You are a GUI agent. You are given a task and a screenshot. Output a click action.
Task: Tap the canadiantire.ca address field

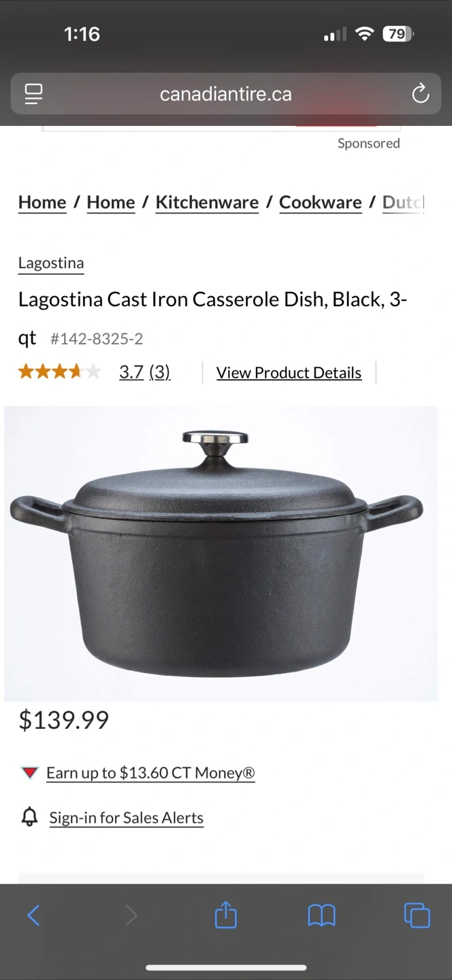(226, 94)
